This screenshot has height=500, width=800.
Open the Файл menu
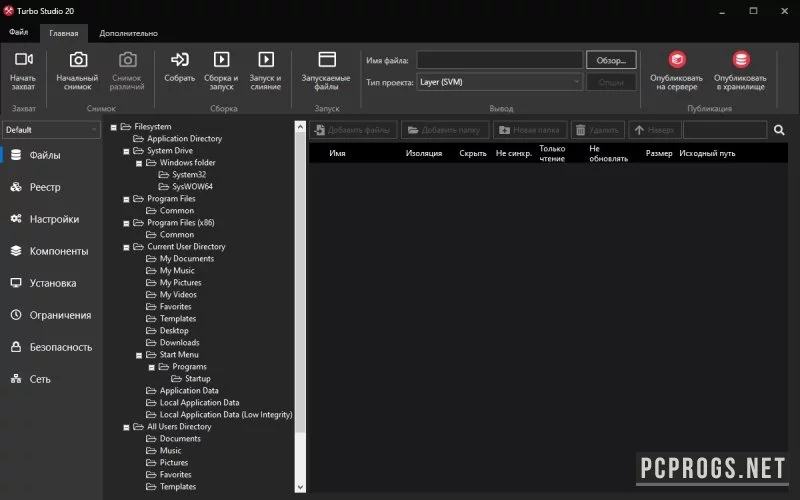click(18, 32)
